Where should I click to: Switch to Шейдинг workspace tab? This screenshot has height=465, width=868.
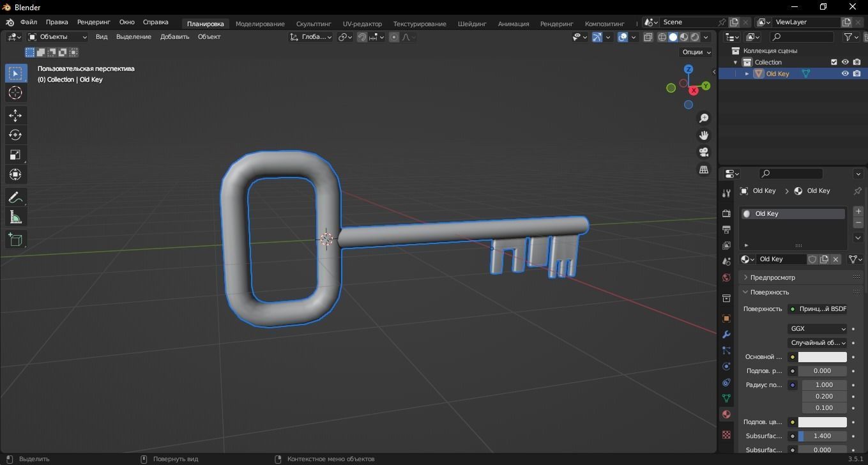(x=472, y=24)
